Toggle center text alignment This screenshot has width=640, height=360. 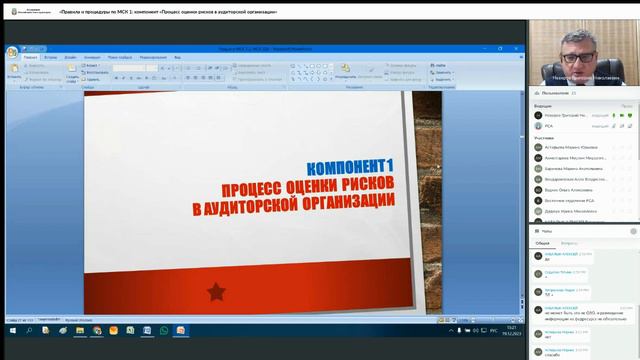(x=196, y=78)
